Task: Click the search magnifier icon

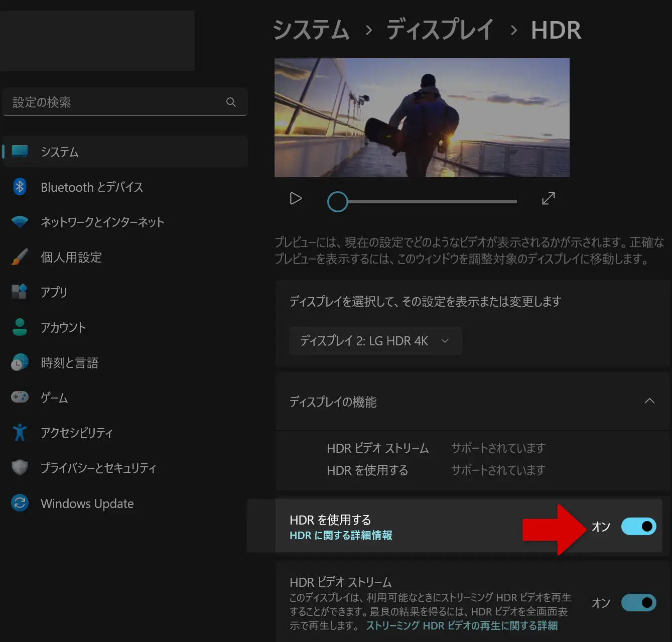Action: tap(231, 102)
